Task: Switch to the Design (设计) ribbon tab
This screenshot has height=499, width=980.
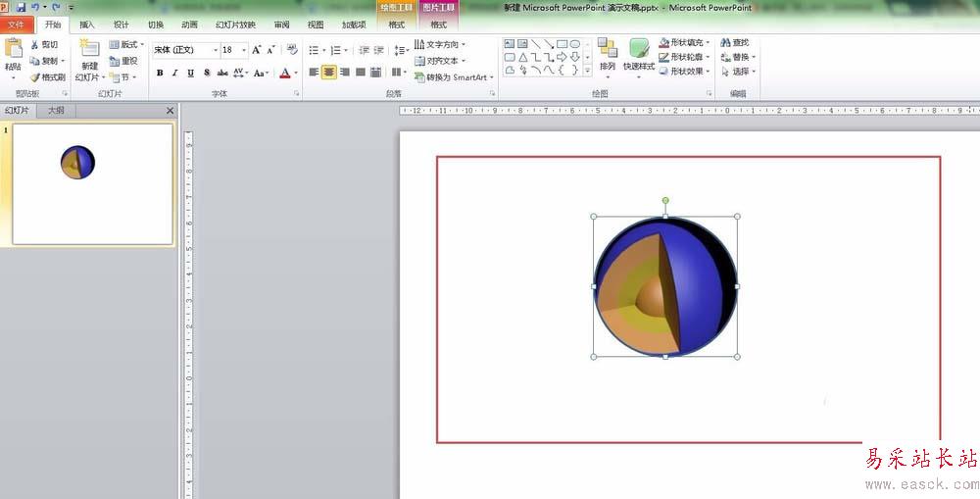Action: (x=122, y=25)
